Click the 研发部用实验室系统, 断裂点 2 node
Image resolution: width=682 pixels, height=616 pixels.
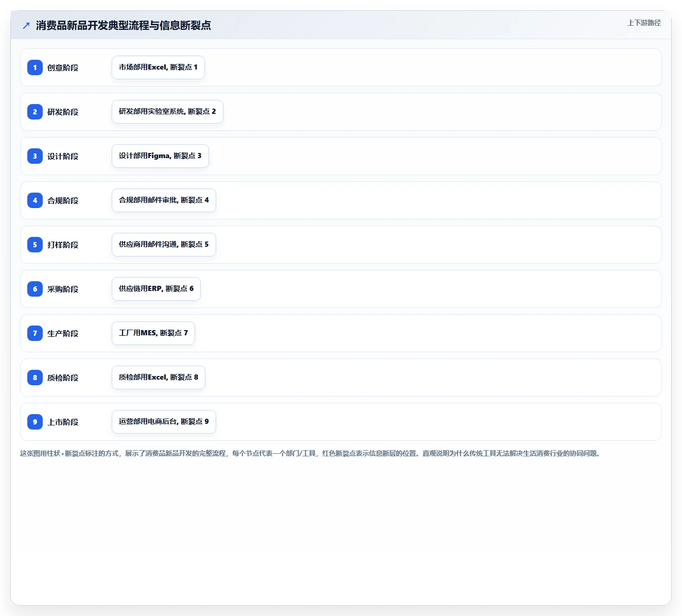click(x=167, y=112)
